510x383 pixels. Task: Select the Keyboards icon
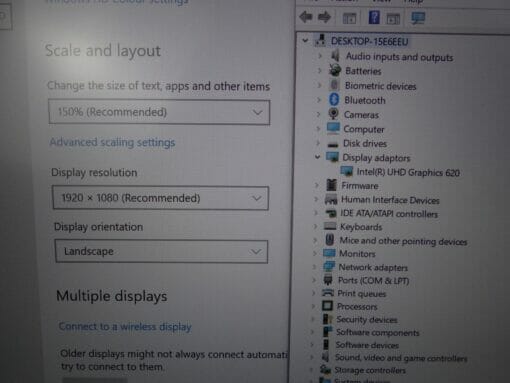[330, 226]
